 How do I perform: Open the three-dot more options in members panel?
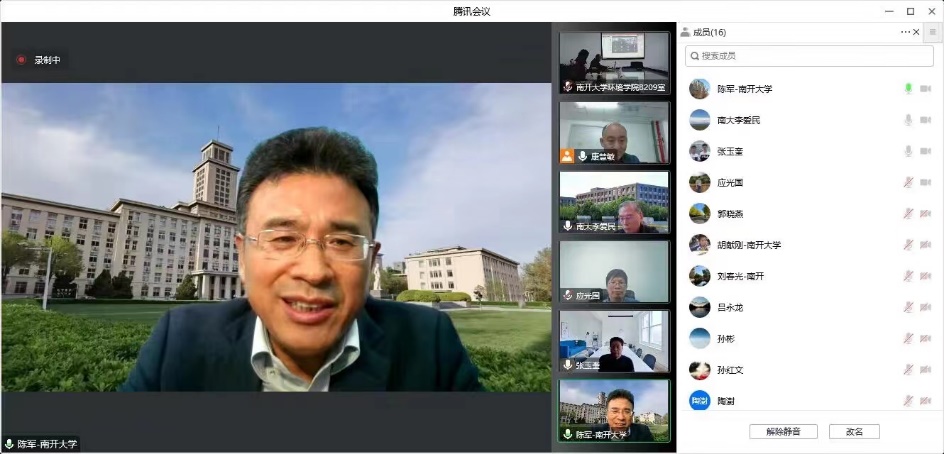pyautogui.click(x=905, y=32)
